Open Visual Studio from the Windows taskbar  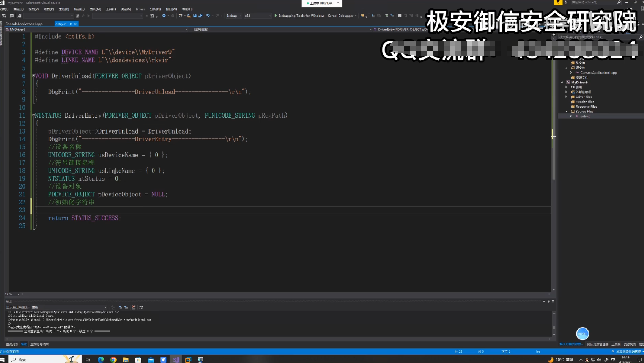175,360
